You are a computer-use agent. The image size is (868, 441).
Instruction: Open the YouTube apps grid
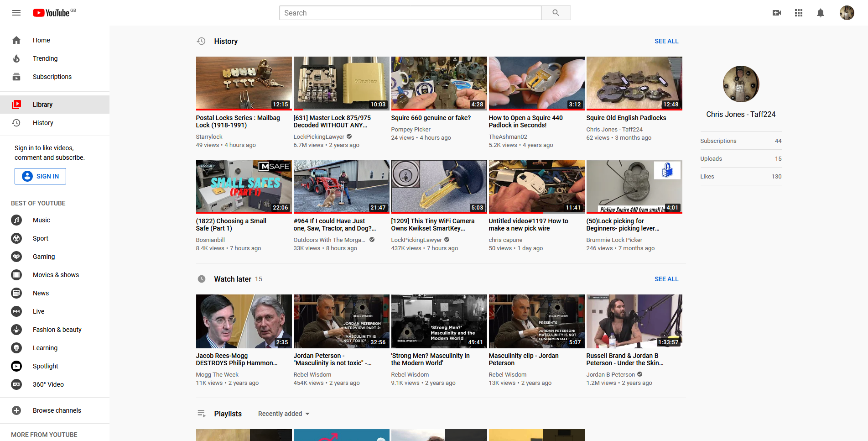click(x=798, y=13)
